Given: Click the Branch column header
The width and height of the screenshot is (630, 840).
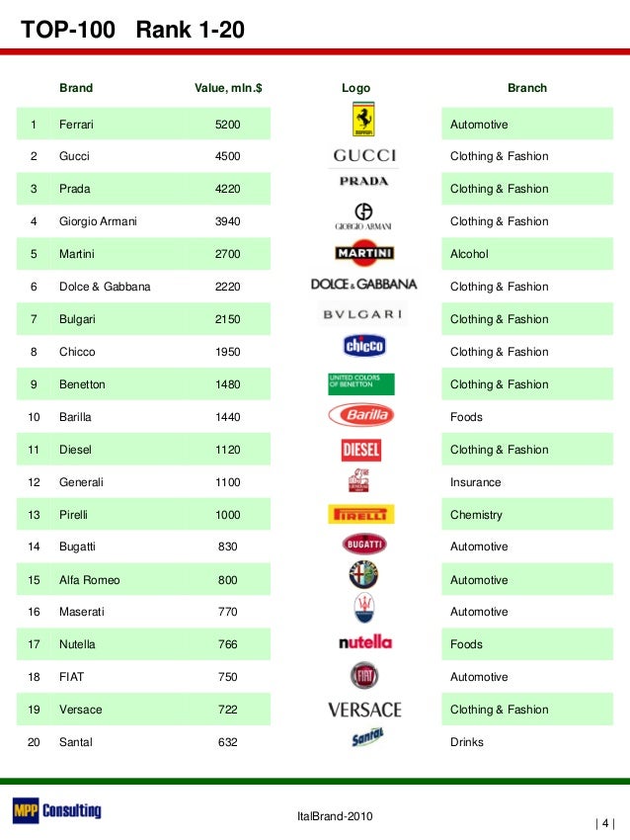Looking at the screenshot, I should click(526, 88).
